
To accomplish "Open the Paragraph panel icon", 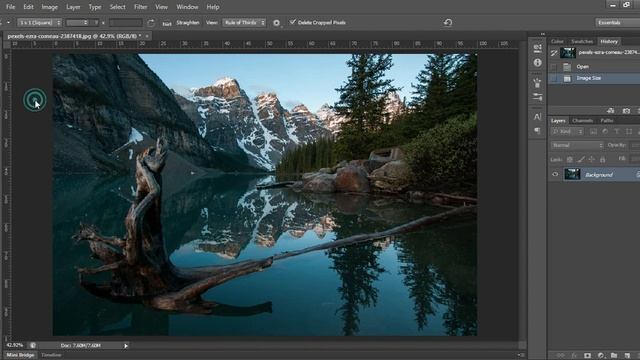I will (x=537, y=131).
